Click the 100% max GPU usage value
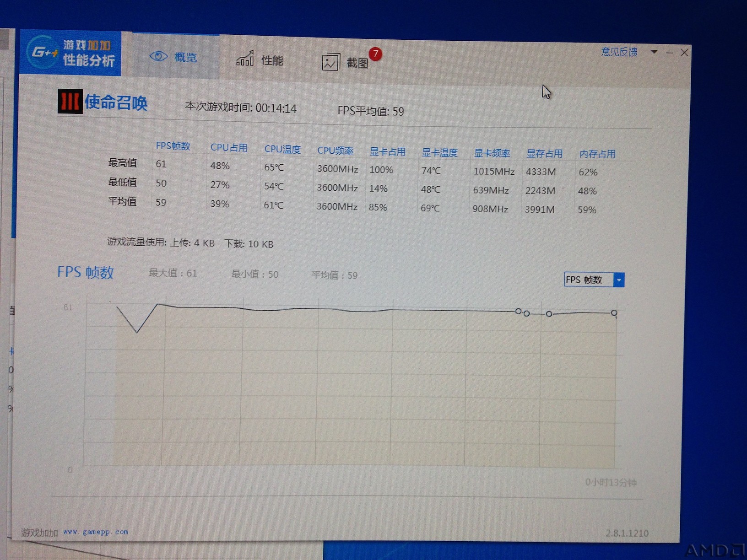This screenshot has height=560, width=747. [x=381, y=170]
